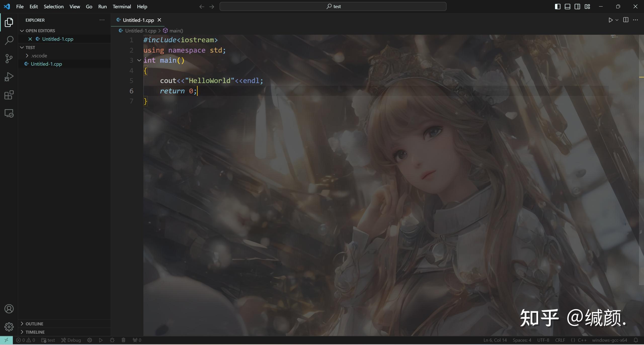
Task: Run the Debug task from status bar
Action: (x=71, y=340)
